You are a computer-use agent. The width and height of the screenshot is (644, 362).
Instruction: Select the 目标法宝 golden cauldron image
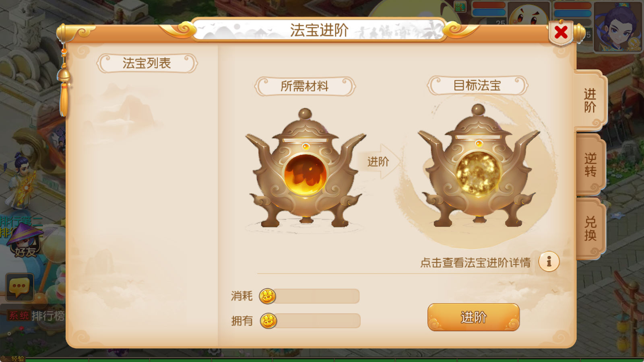tap(478, 166)
